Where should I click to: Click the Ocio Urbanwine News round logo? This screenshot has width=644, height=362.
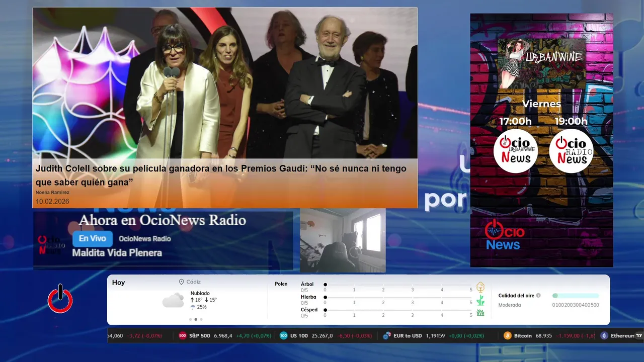point(516,151)
